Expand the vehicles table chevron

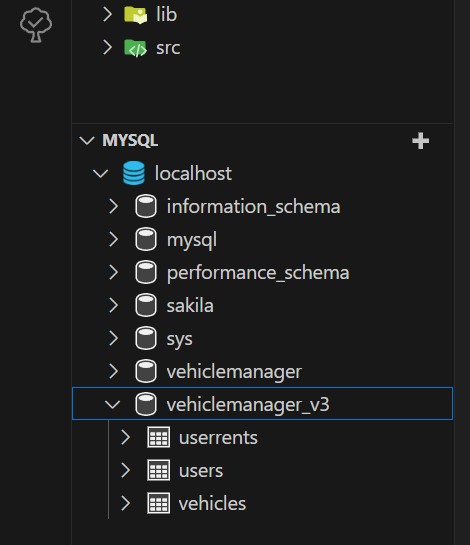point(125,503)
